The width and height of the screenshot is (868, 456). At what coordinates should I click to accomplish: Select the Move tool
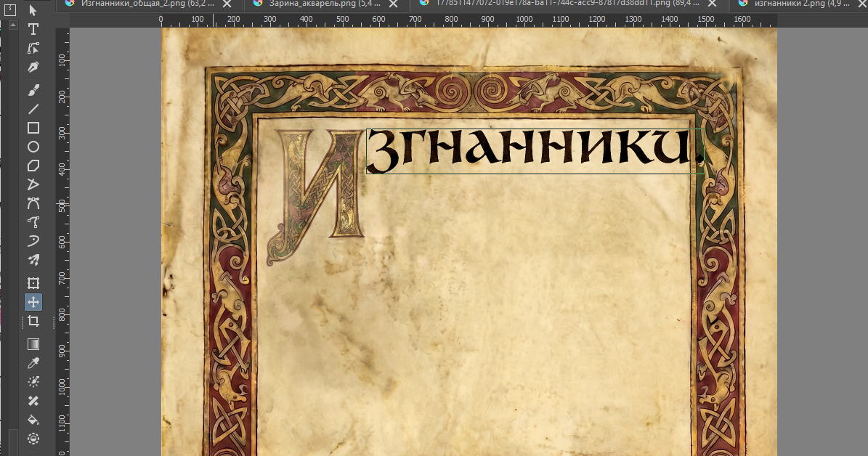coord(33,301)
